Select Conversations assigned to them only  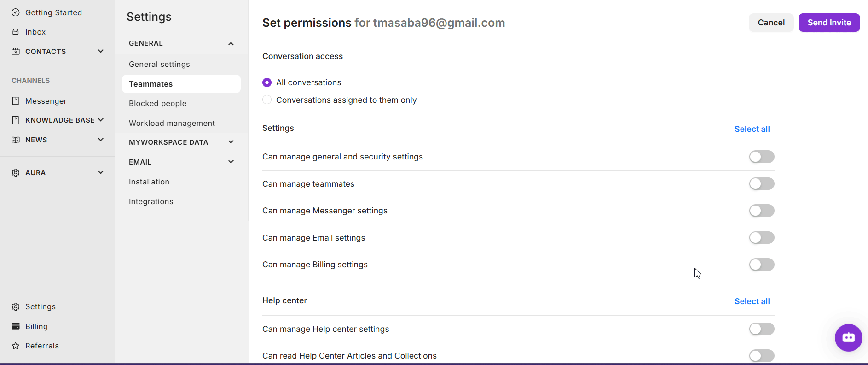click(267, 100)
